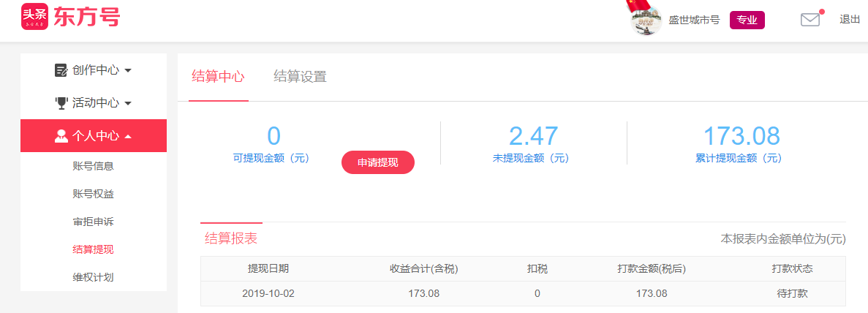Screen dimensions: 868x313
Task: Click the 未提现金额（元） label
Action: (x=531, y=159)
